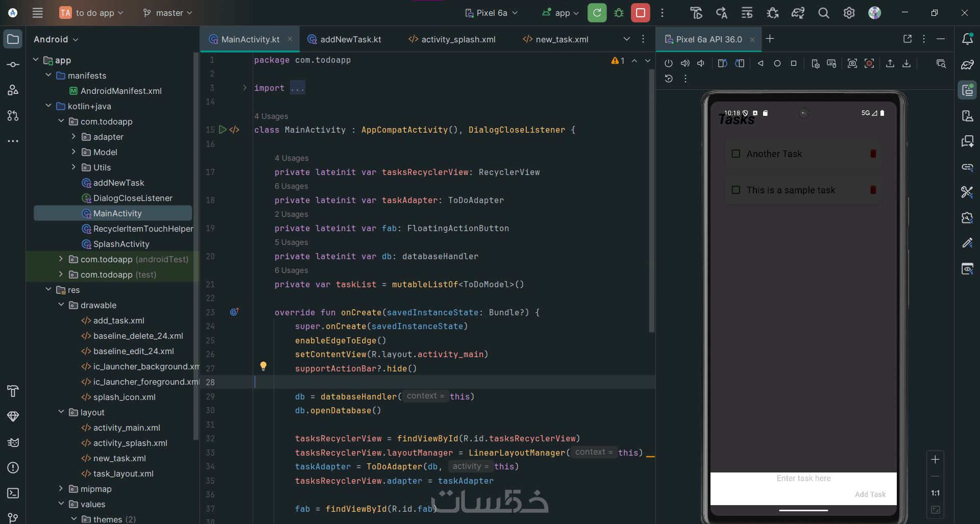Open the Notifications bell
The width and height of the screenshot is (980, 524).
[967, 39]
